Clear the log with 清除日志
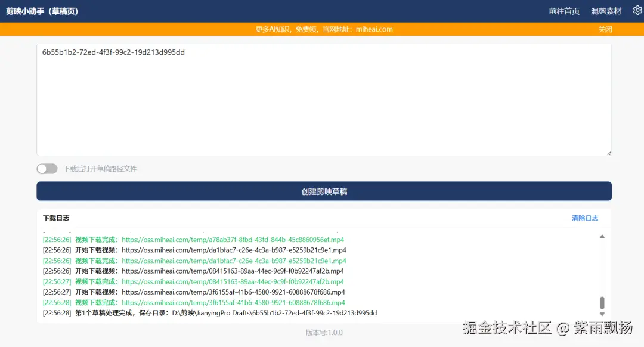Screen dimensions: 644x347 tap(585, 218)
